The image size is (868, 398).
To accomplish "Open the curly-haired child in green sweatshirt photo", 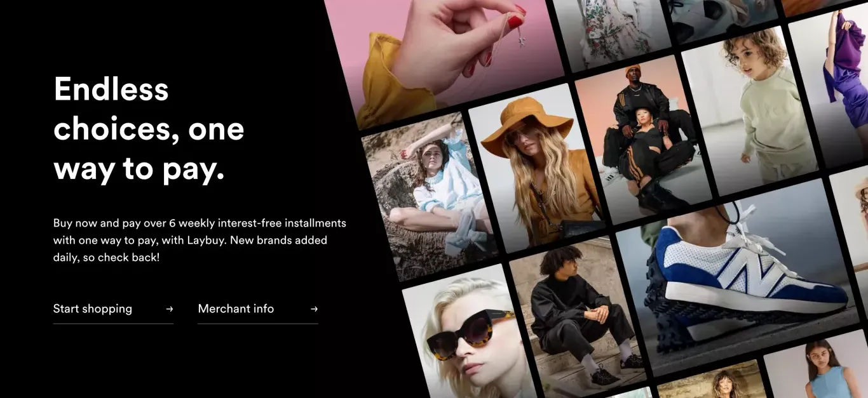I will 750,111.
